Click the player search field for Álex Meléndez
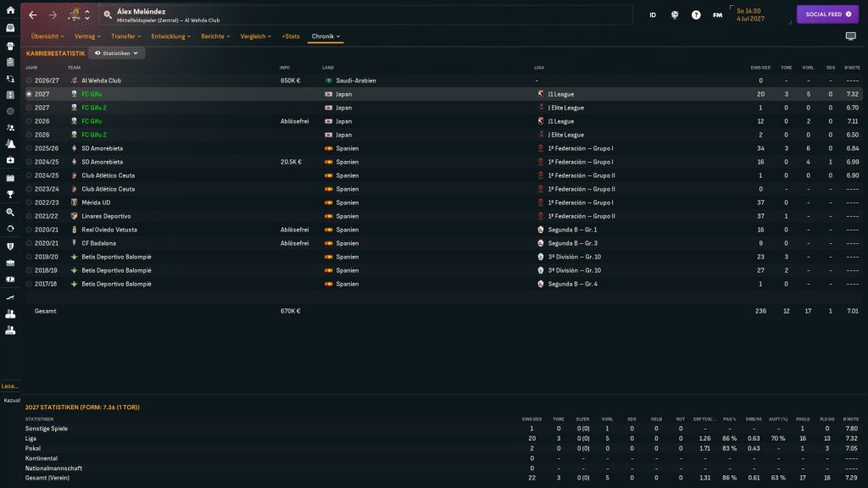This screenshot has width=868, height=488. click(x=364, y=15)
